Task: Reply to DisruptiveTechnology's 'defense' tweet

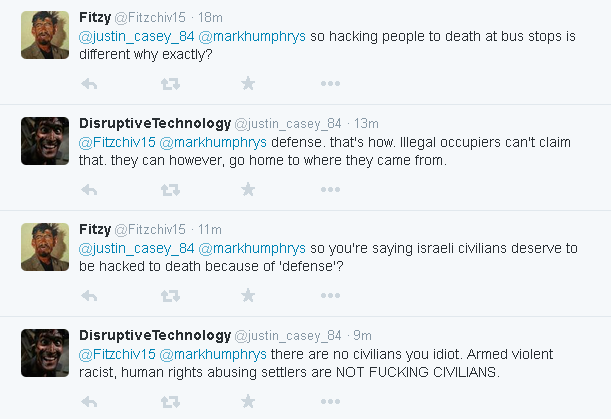Action: (x=90, y=189)
